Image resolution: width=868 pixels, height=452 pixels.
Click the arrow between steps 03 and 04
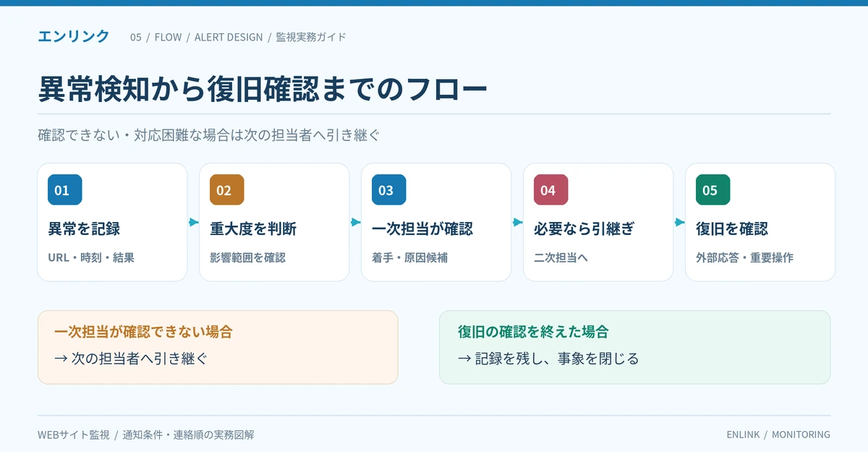[517, 223]
